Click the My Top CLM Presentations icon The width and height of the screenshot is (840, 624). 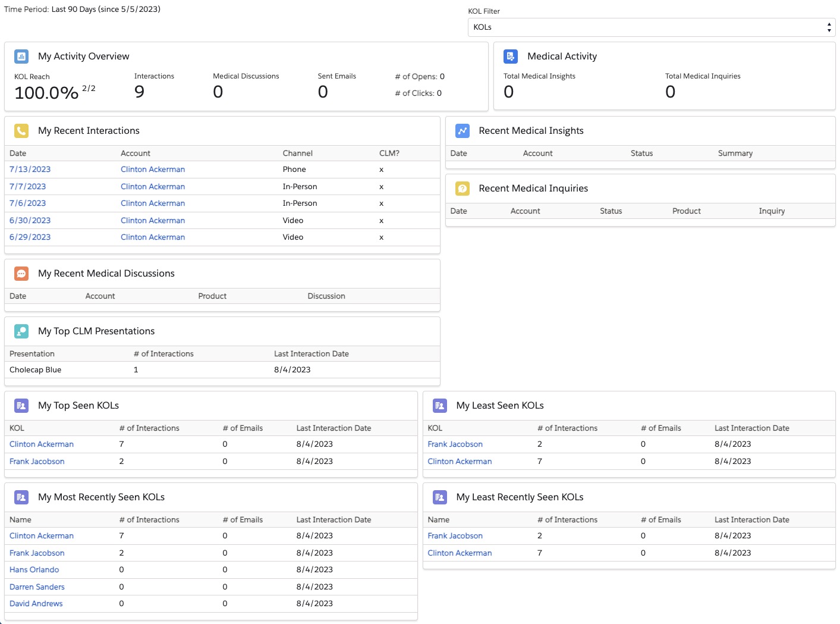coord(21,331)
